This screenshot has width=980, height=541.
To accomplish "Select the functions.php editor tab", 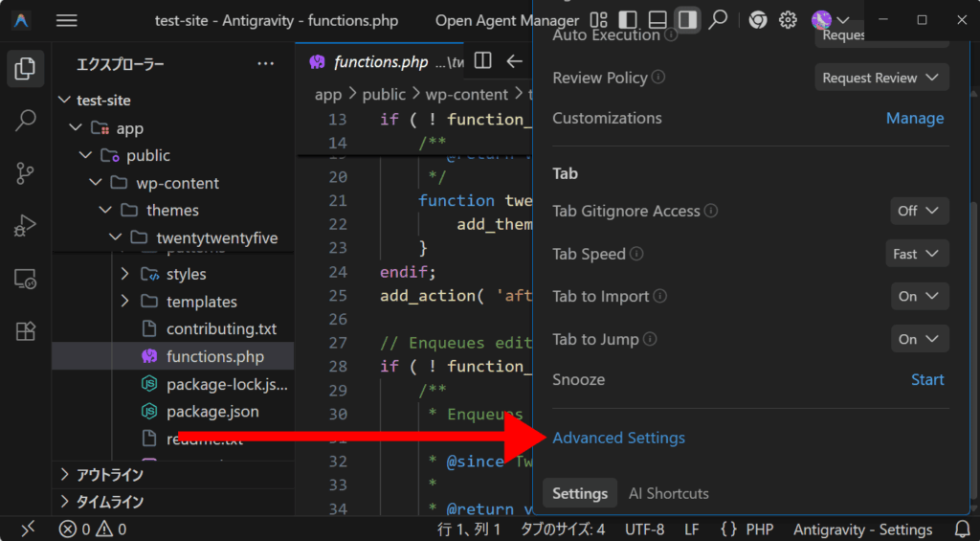I will click(380, 62).
